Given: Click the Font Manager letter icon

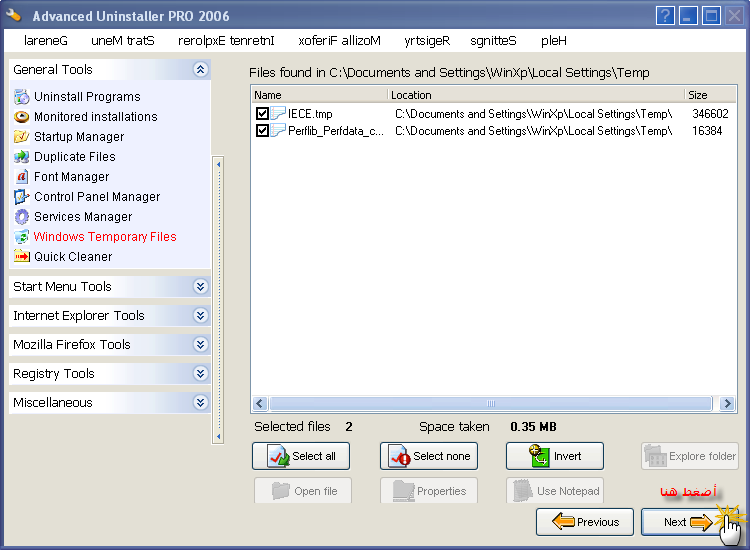Looking at the screenshot, I should click(22, 177).
